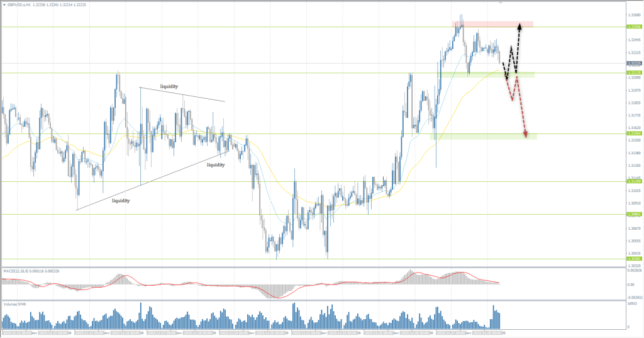Select the liquidity label above the upper trendline

click(169, 86)
